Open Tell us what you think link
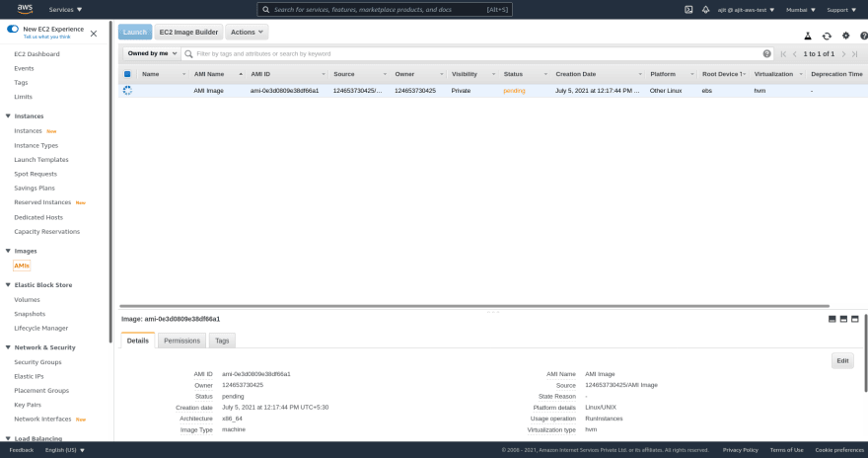Viewport: 868px width, 458px height. (x=47, y=38)
